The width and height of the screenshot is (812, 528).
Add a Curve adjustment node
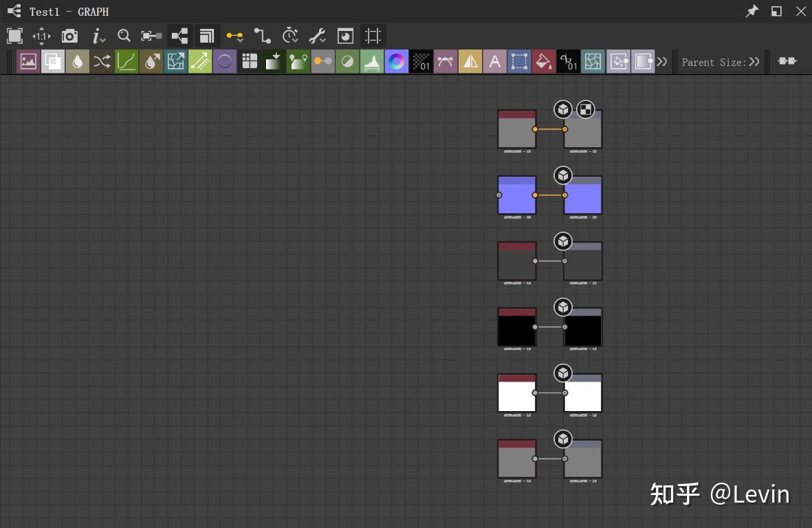127,61
